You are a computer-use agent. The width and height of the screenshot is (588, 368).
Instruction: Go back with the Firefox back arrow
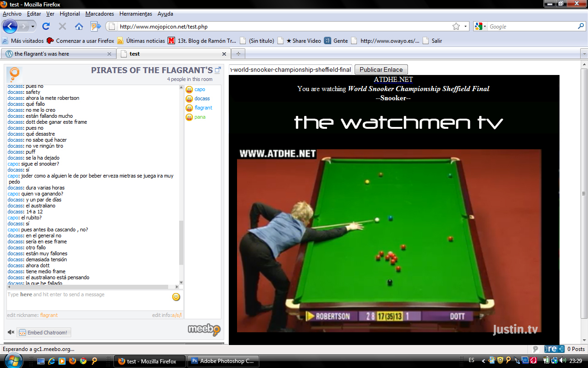(10, 26)
